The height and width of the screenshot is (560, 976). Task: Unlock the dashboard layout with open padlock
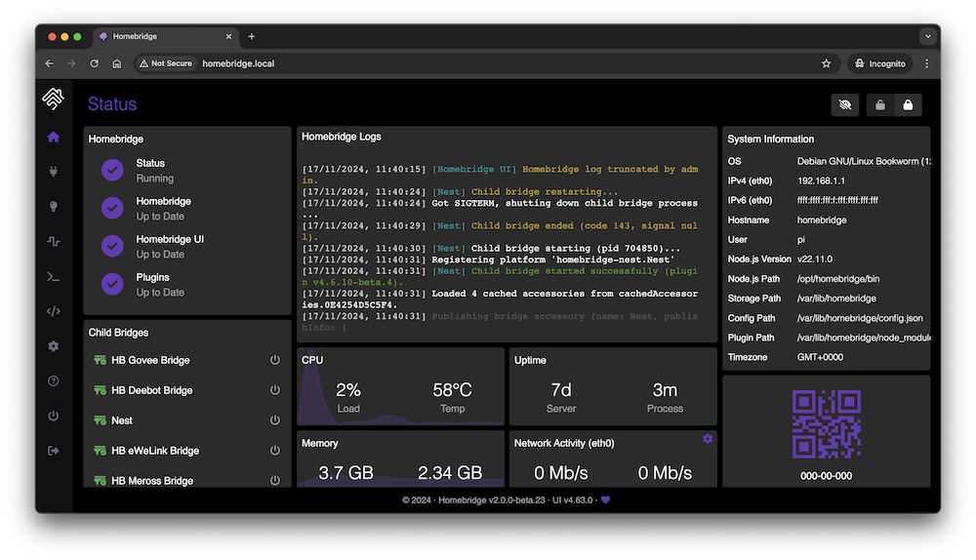click(x=880, y=105)
